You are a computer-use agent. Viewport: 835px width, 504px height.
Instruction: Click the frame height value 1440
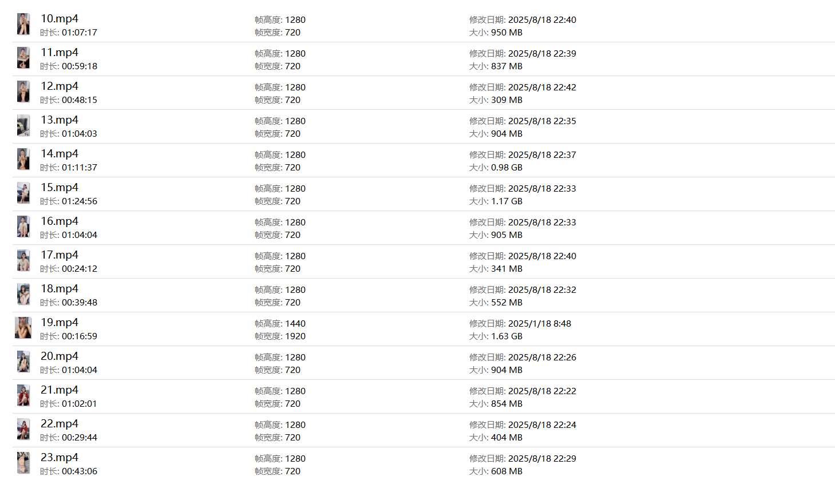pyautogui.click(x=295, y=324)
